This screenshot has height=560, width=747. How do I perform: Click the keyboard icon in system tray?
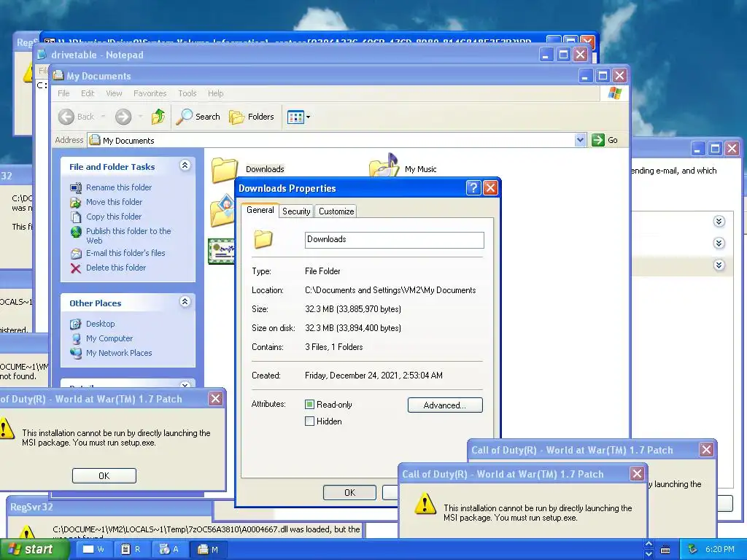click(x=665, y=550)
